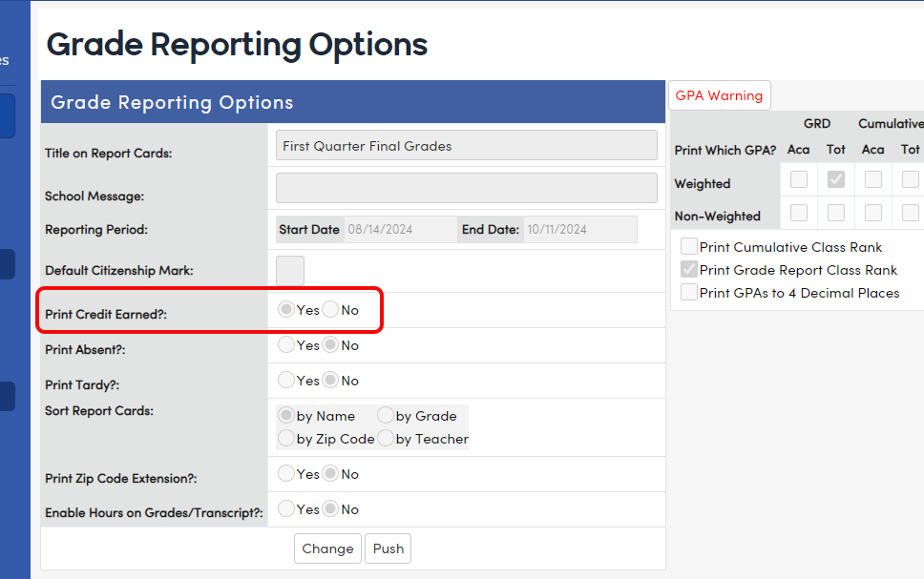The image size is (924, 579).
Task: Toggle Weighted GRD Aca checkbox
Action: (799, 179)
